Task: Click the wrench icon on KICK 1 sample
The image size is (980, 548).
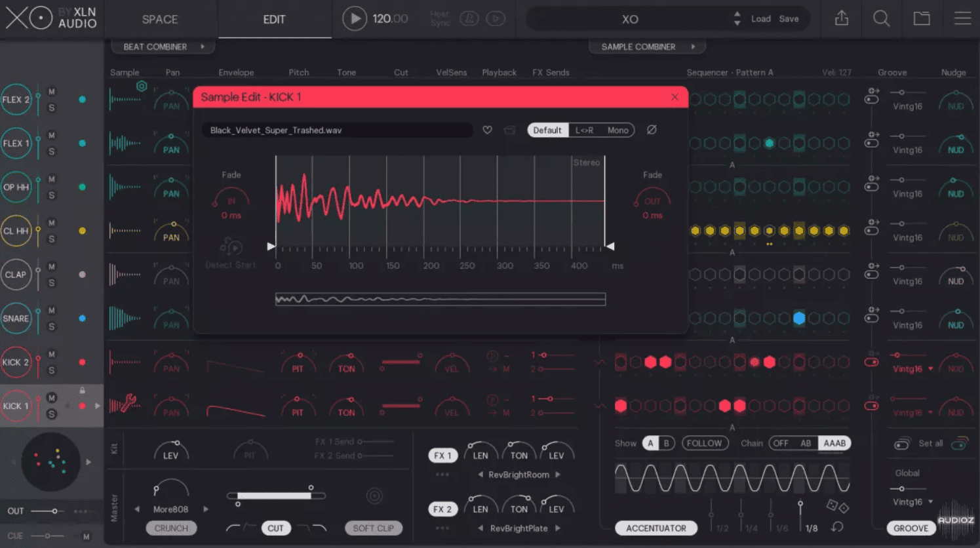Action: (x=128, y=402)
